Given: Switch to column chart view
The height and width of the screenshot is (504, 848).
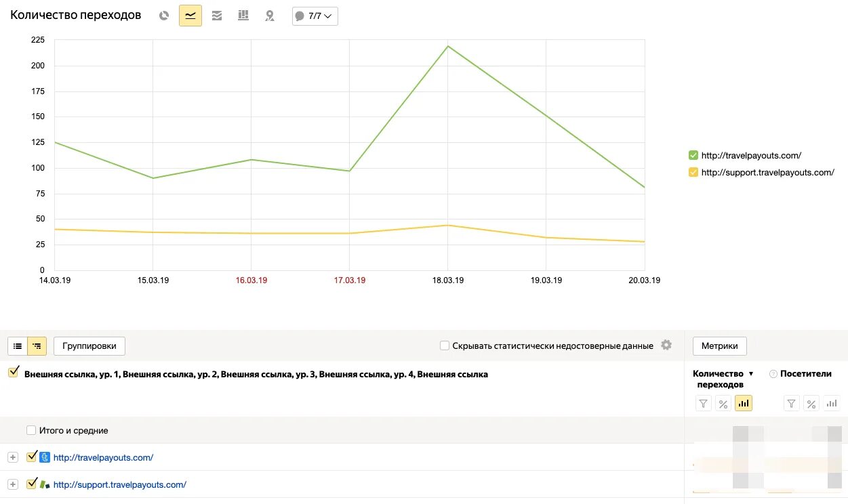Looking at the screenshot, I should point(243,16).
